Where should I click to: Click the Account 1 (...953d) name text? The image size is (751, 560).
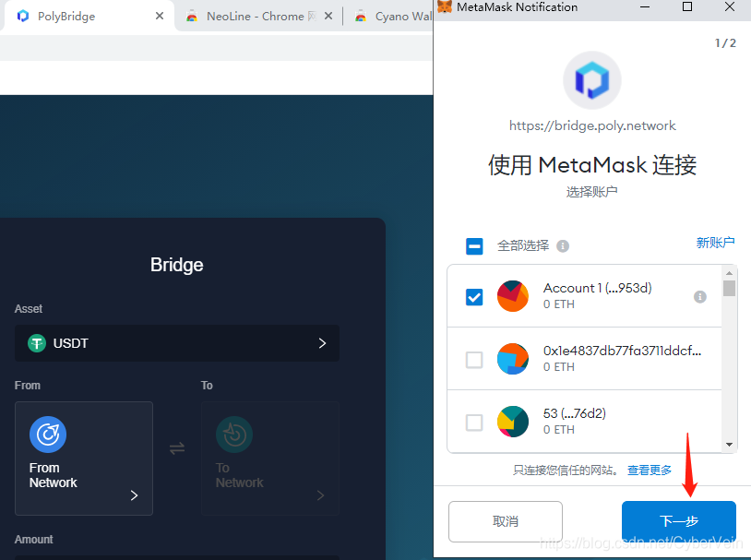pos(597,288)
